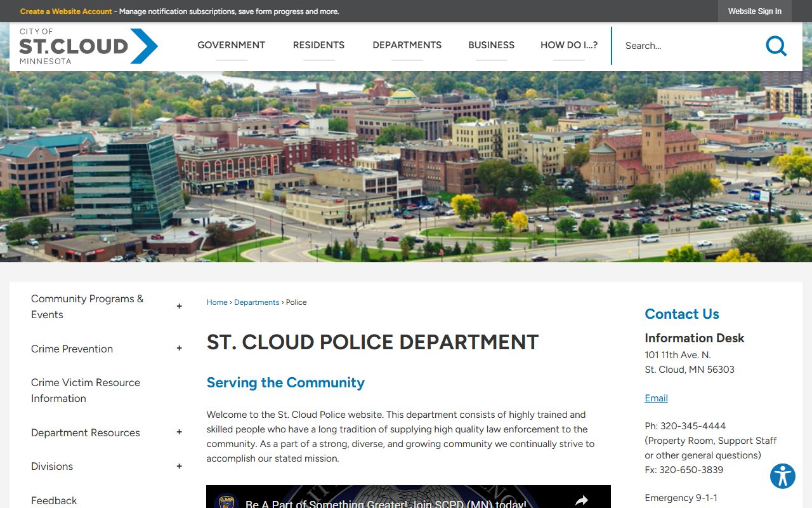This screenshot has width=812, height=508.
Task: Play the Join SCPD video title
Action: (x=386, y=504)
